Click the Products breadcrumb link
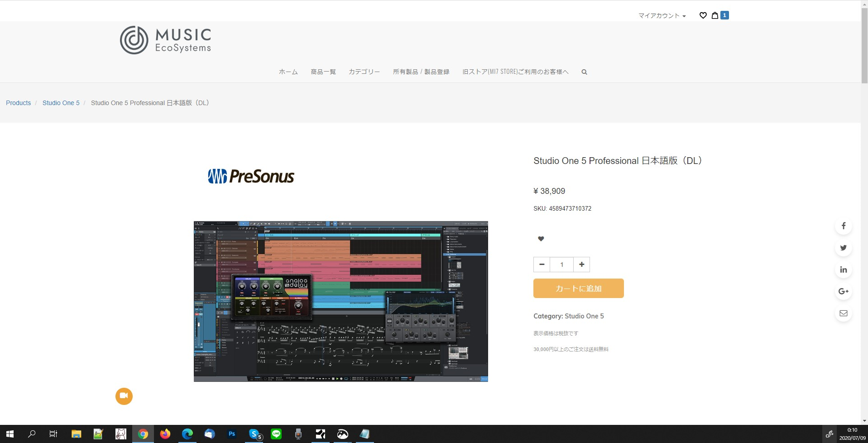The height and width of the screenshot is (443, 868). [19, 103]
